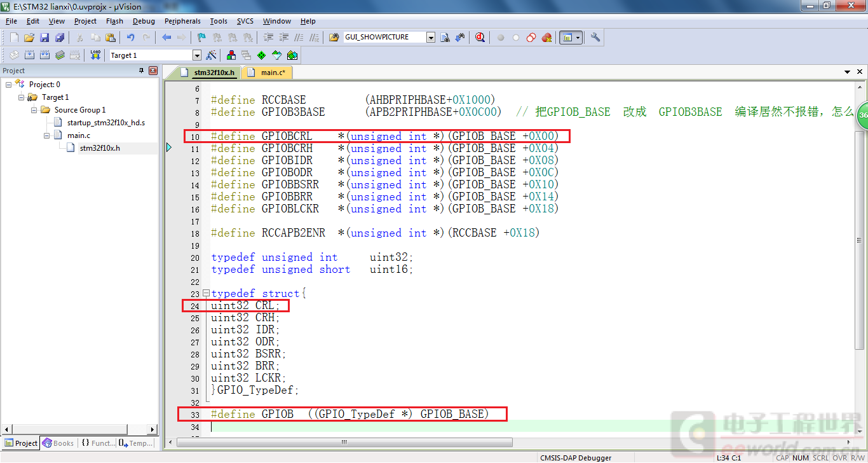Close the active editor tab with X
This screenshot has height=463, width=868.
[x=858, y=73]
